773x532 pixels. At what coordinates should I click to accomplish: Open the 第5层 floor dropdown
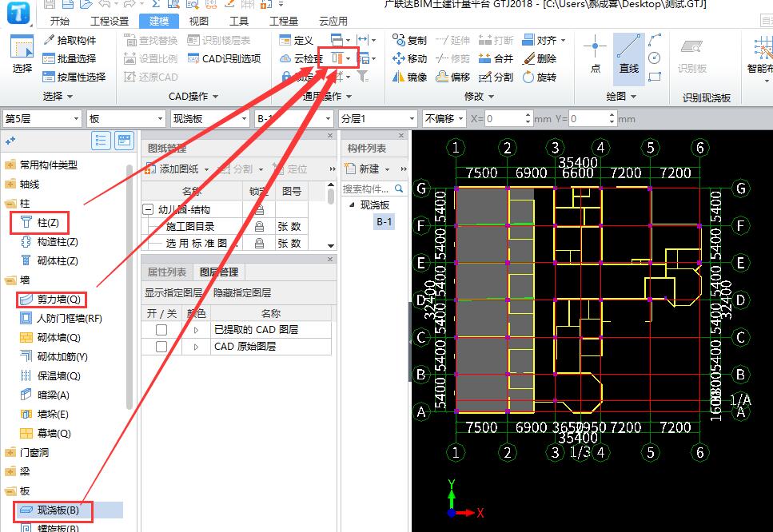click(42, 119)
